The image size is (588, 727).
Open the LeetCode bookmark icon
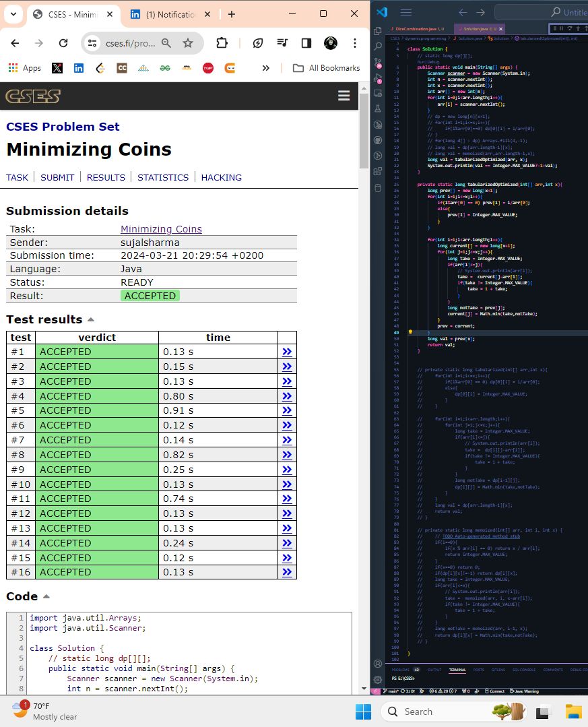point(101,68)
